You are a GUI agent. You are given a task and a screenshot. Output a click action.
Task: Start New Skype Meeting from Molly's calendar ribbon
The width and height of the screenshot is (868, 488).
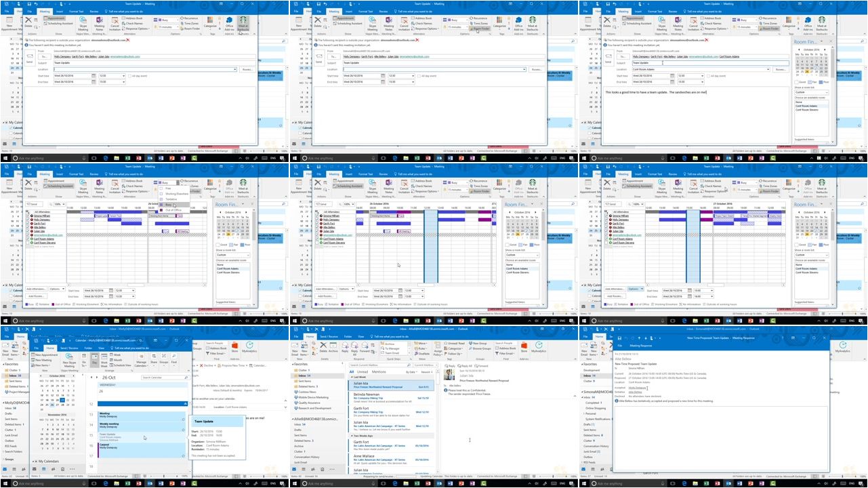point(69,361)
